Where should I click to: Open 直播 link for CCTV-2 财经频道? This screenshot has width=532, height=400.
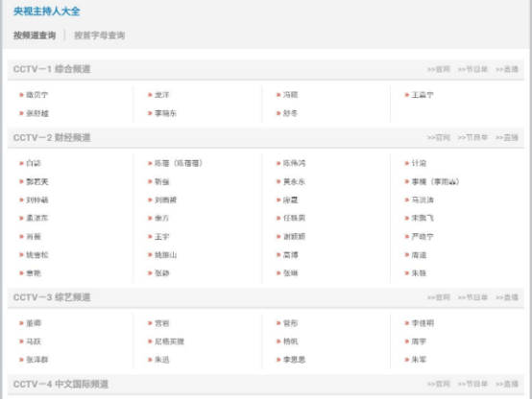point(507,137)
